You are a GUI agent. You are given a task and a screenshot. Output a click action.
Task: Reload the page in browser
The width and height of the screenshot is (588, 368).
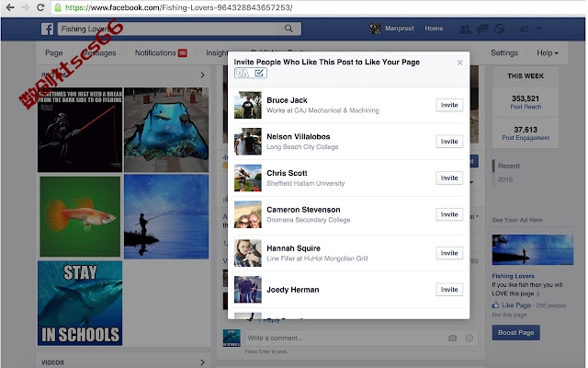(40, 7)
